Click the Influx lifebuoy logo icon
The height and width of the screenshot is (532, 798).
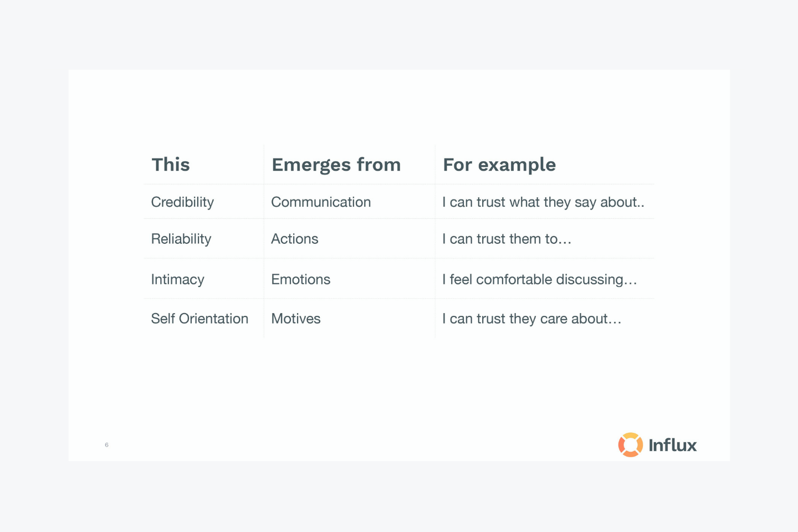[x=630, y=444]
